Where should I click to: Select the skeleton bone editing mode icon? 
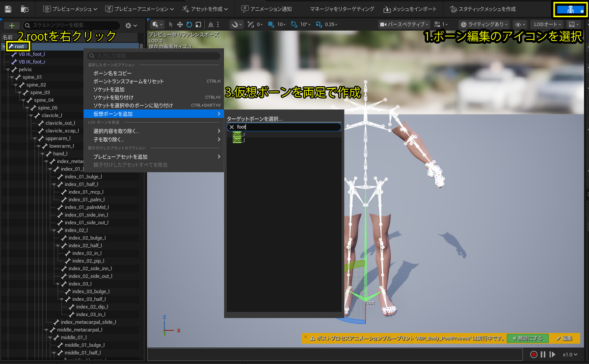(x=570, y=10)
